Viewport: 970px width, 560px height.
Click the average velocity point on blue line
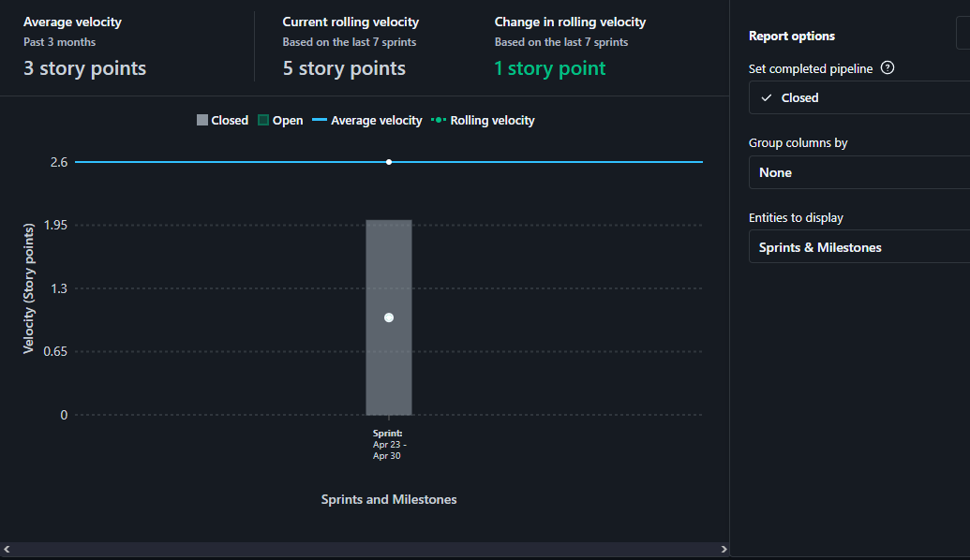[389, 162]
